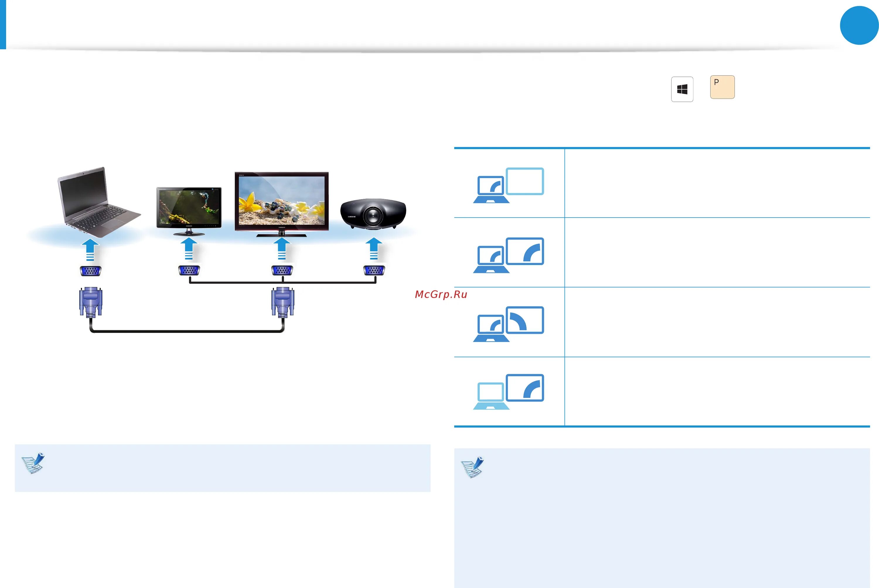Viewport: 879px width, 588px height.
Task: Click the VGA port below the monitor
Action: click(x=189, y=270)
